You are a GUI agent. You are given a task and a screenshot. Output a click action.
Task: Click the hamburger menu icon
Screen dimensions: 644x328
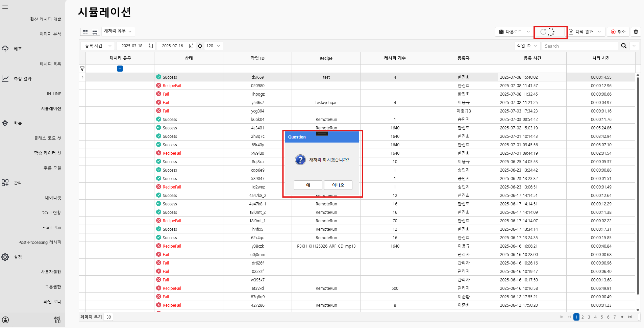pyautogui.click(x=5, y=7)
